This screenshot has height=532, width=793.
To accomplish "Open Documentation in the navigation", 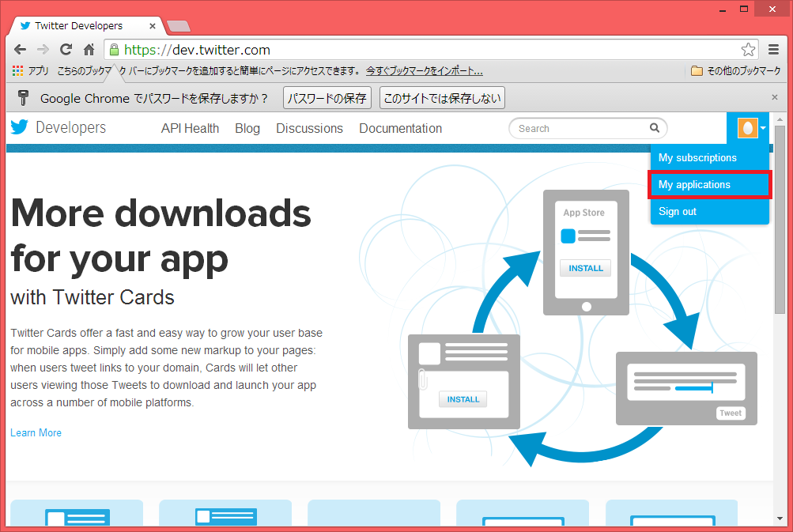I will point(401,128).
